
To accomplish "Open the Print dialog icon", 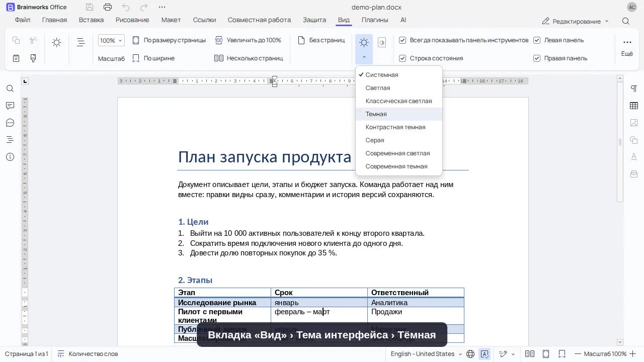I will 108,7.
